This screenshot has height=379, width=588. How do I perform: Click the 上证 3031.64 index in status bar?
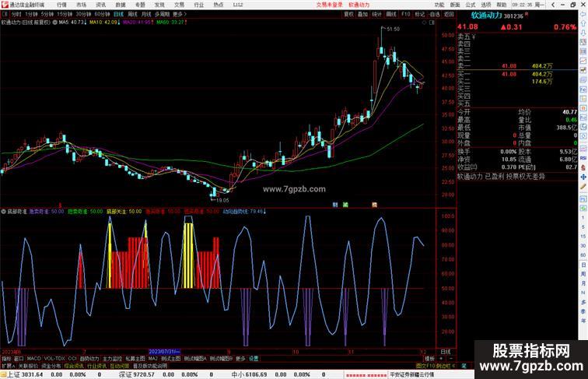point(25,374)
